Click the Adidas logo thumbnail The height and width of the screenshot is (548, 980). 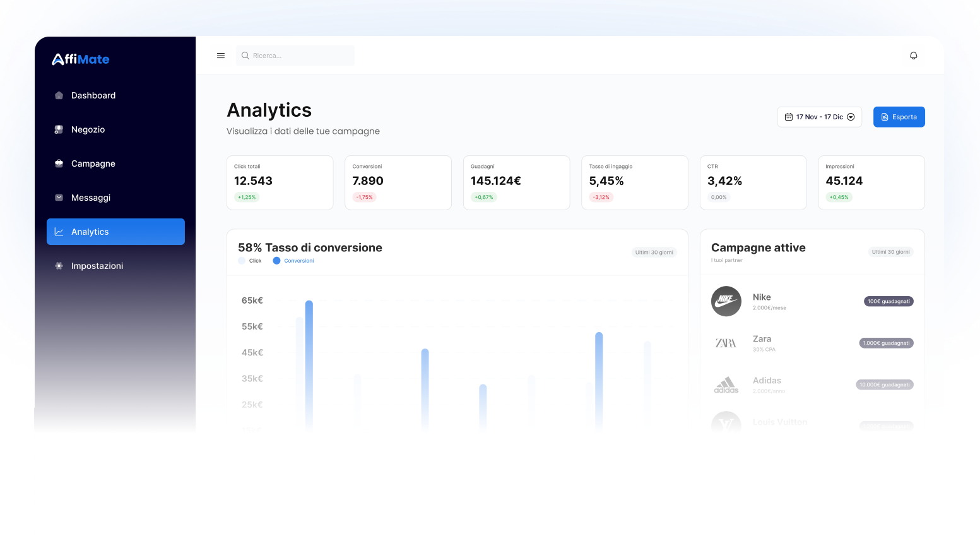(x=726, y=384)
